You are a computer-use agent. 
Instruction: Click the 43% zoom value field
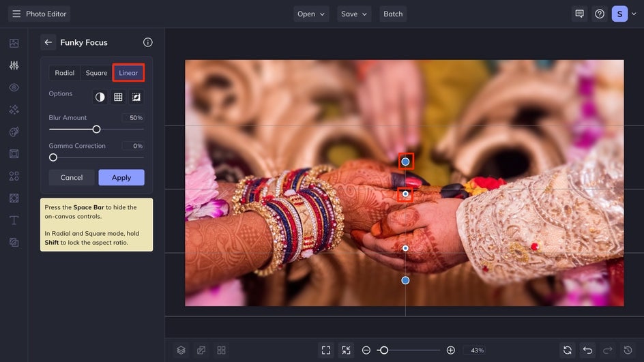point(475,350)
